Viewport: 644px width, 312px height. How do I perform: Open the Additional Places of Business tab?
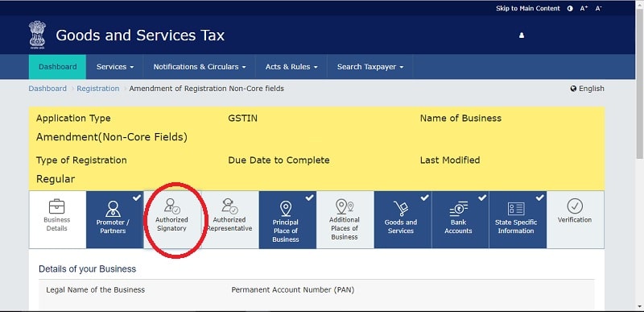(x=345, y=219)
